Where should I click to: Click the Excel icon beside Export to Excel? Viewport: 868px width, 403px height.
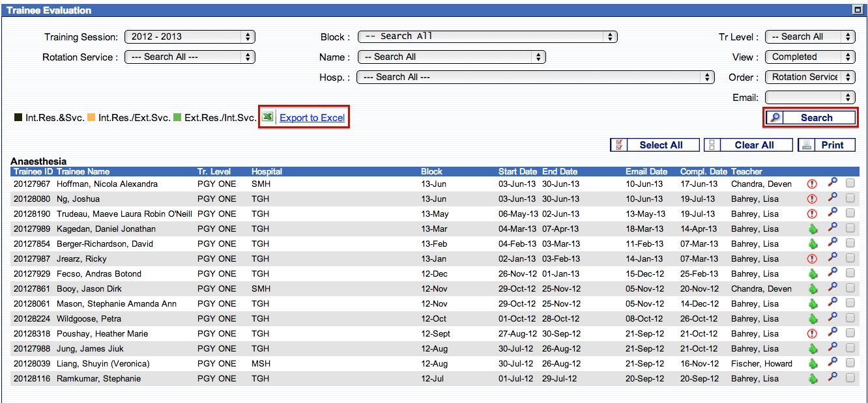[267, 117]
